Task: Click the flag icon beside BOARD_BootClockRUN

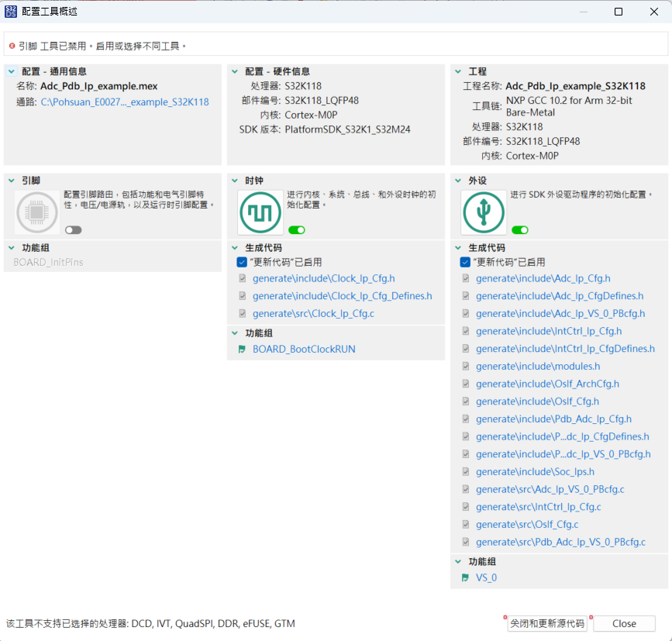Action: [x=242, y=349]
